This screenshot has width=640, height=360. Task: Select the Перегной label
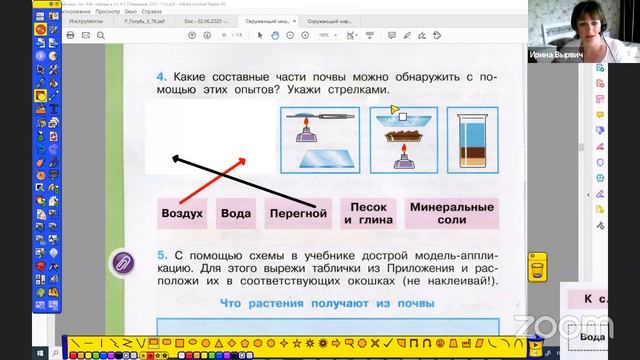click(298, 213)
